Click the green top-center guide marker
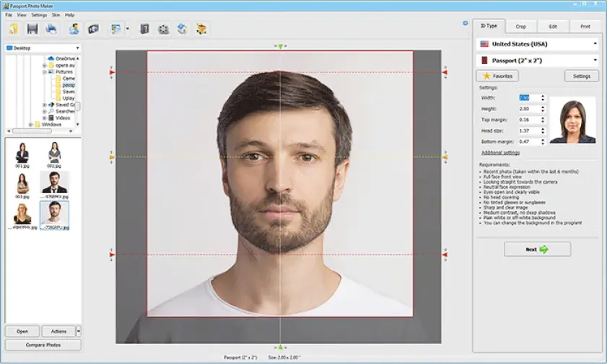The height and width of the screenshot is (364, 607). click(x=280, y=46)
